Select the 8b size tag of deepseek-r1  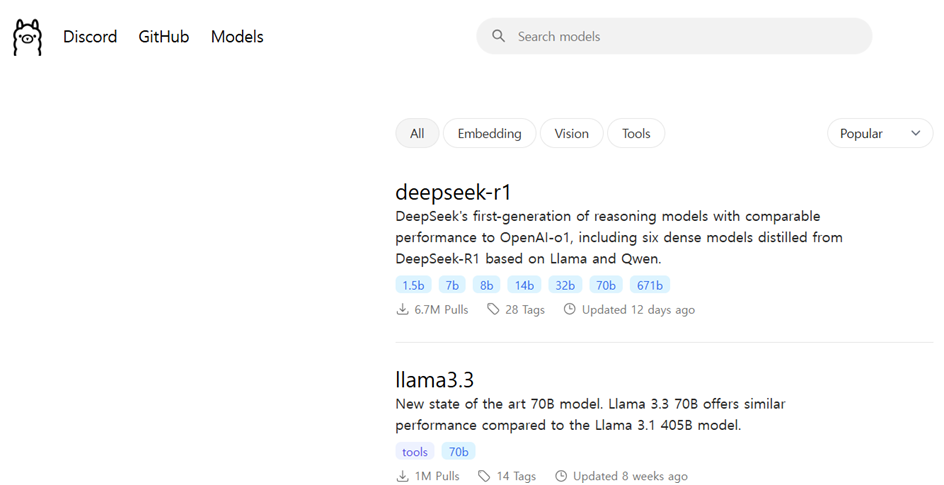[x=486, y=285]
